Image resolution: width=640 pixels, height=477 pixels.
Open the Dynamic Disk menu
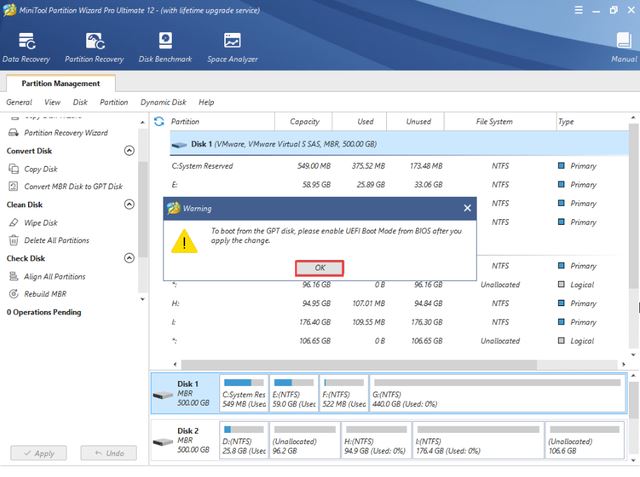point(163,102)
